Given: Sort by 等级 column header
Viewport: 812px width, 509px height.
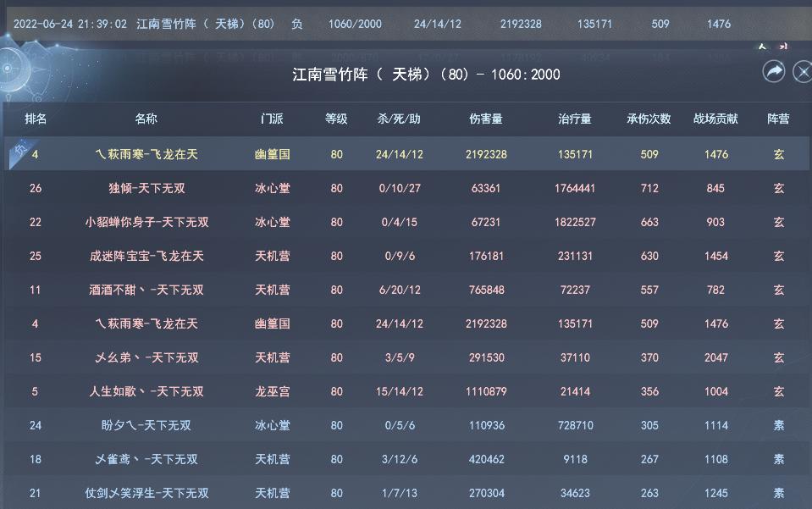Looking at the screenshot, I should pyautogui.click(x=336, y=119).
